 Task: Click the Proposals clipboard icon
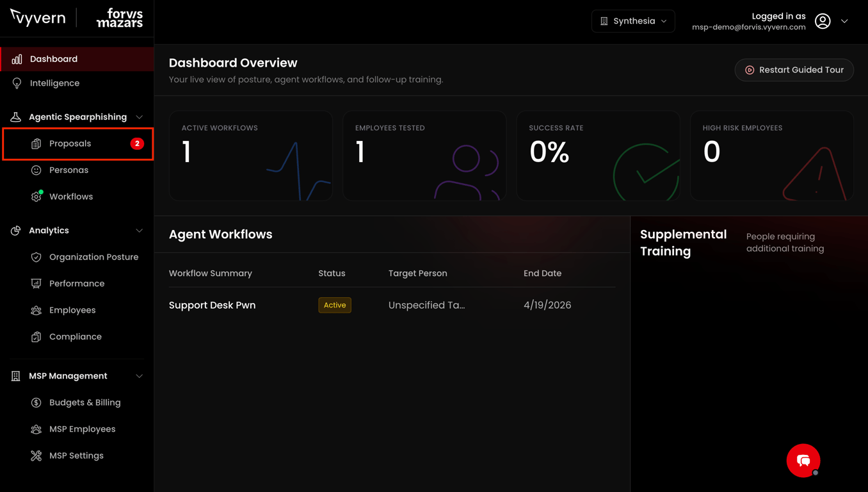36,143
